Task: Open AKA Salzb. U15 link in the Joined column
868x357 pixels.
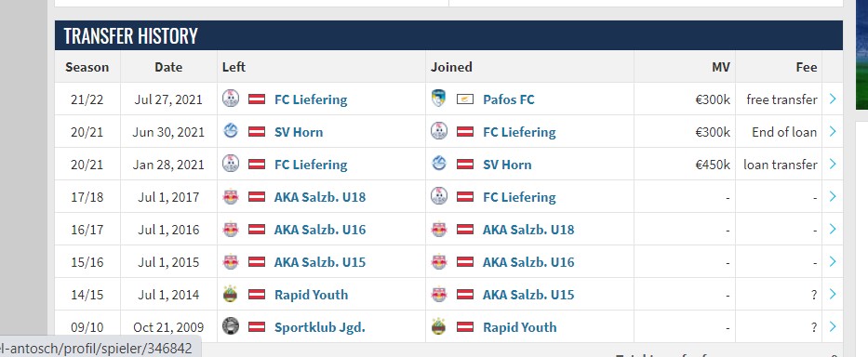Action: click(528, 295)
